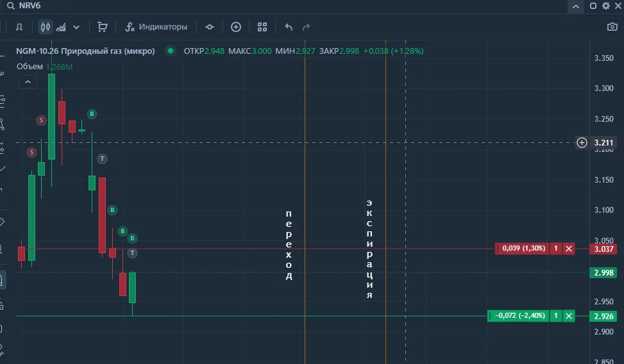Click the МИН 2.927 low value
This screenshot has height=364, width=624.
(x=295, y=51)
